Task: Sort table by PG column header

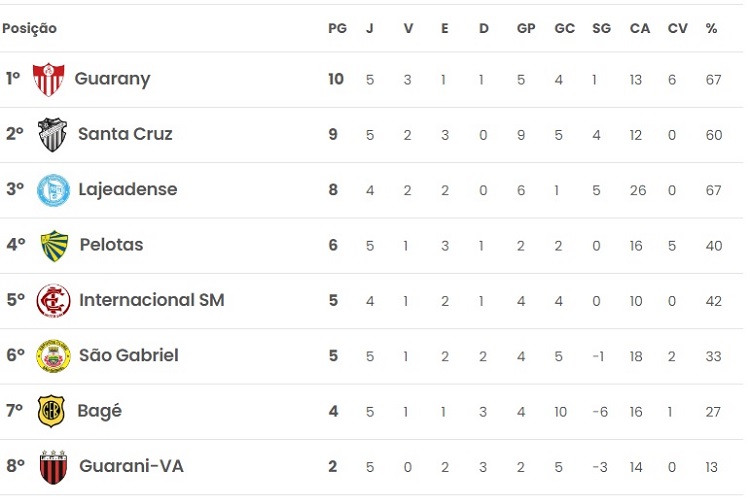Action: [x=337, y=28]
